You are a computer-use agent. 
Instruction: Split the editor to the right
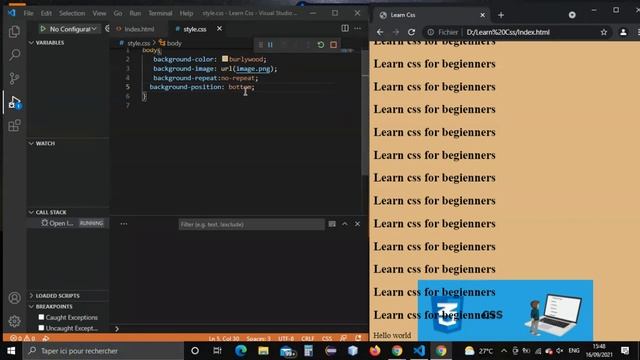click(x=345, y=28)
